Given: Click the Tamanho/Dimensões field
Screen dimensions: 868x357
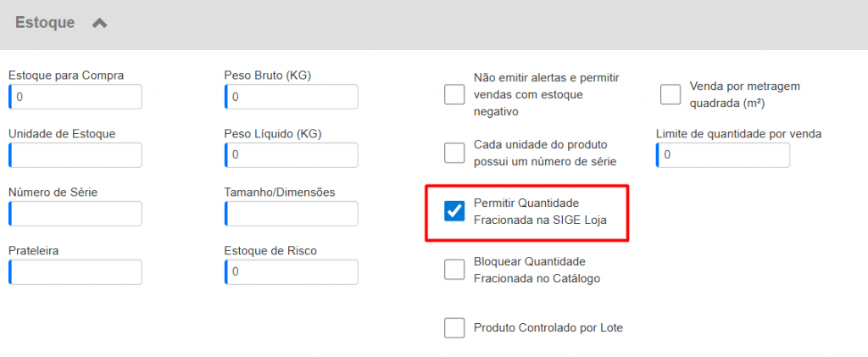Looking at the screenshot, I should coord(292,215).
